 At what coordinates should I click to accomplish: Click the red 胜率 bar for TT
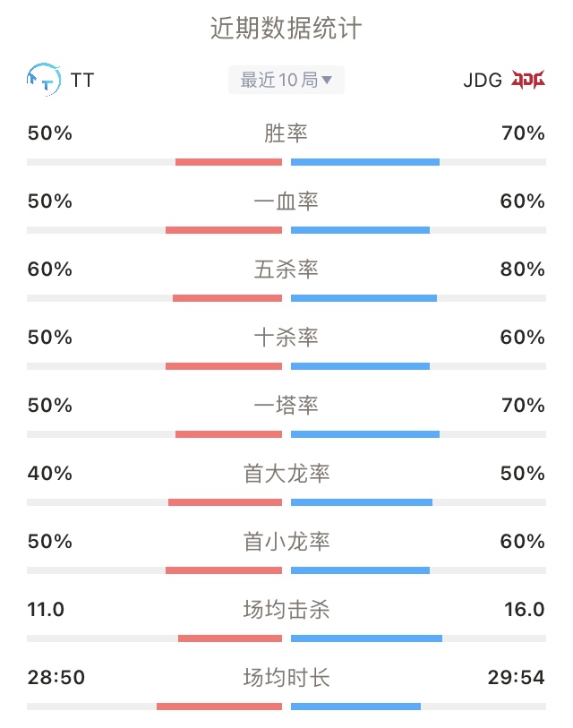pos(228,162)
